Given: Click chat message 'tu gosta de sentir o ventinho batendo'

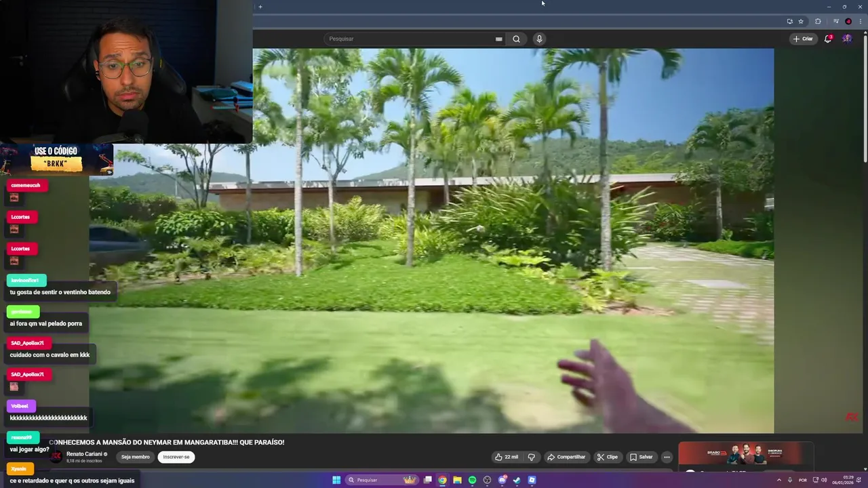Looking at the screenshot, I should click(60, 292).
